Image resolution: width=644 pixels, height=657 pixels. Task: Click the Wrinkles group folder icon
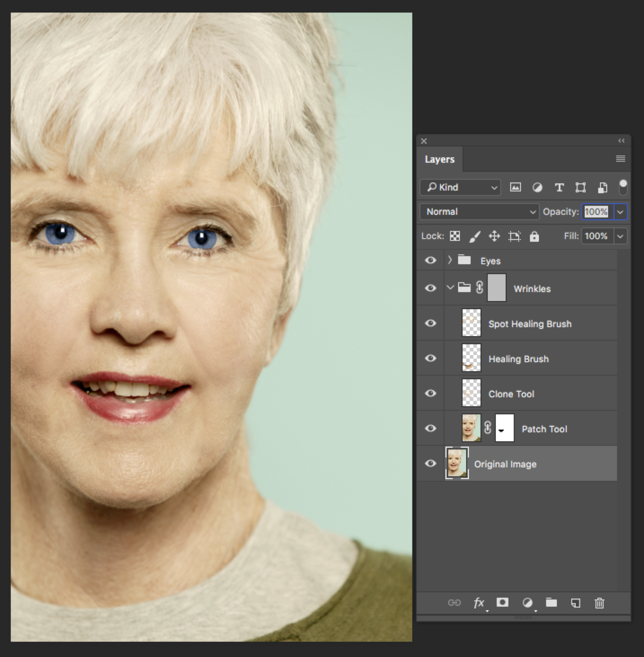pyautogui.click(x=464, y=287)
